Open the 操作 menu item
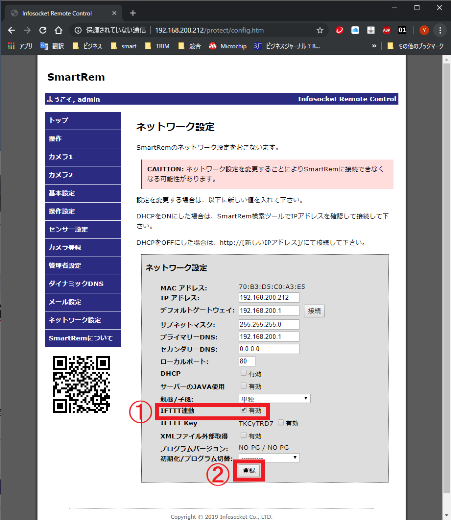451x520 pixels. (83, 139)
